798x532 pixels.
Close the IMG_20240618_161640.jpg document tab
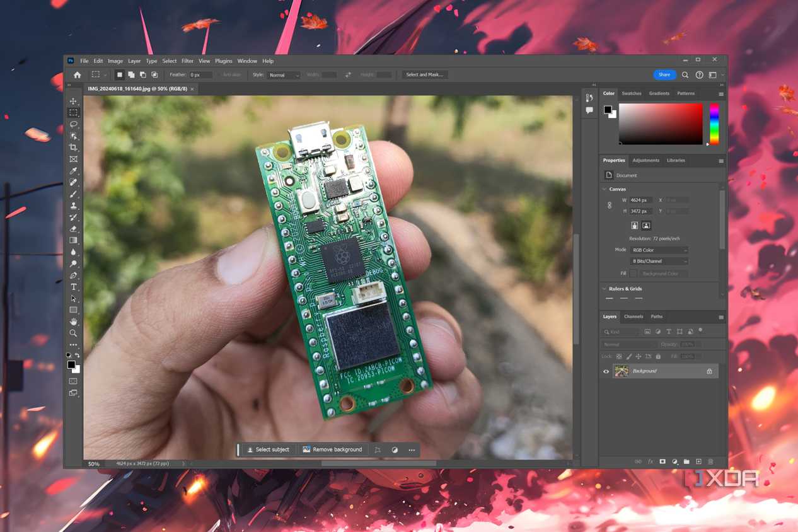(x=192, y=89)
